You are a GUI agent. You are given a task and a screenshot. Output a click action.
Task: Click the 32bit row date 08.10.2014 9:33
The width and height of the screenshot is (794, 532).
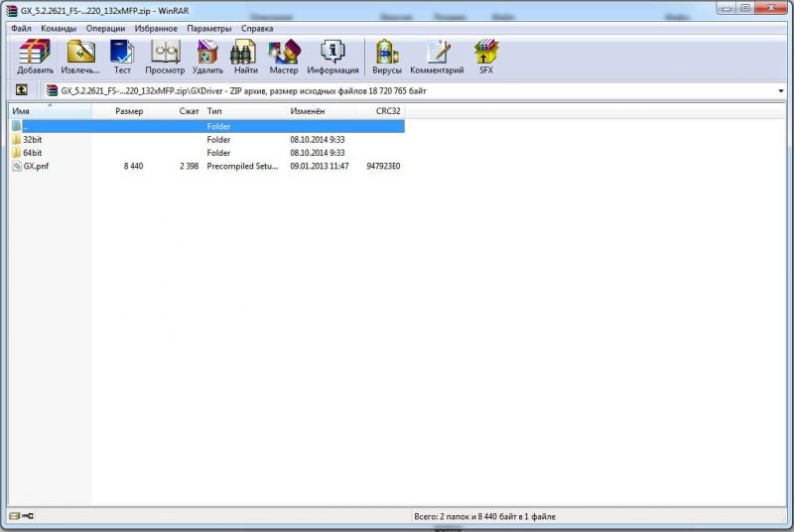click(x=318, y=140)
